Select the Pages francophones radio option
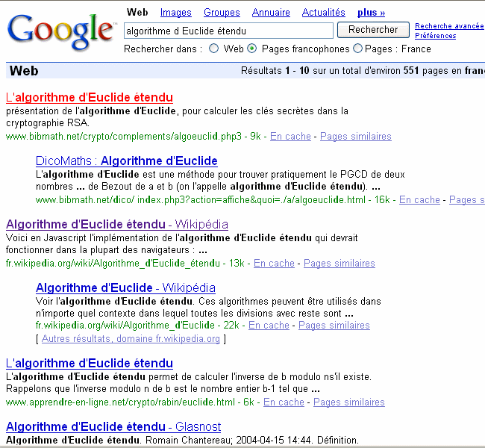Screen dimensions: 485x448 click(x=252, y=49)
